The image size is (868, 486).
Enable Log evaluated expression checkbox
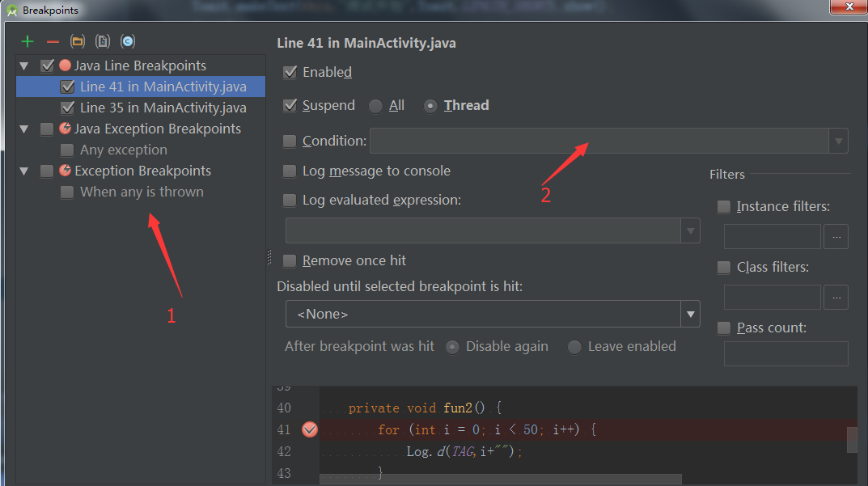pos(290,201)
